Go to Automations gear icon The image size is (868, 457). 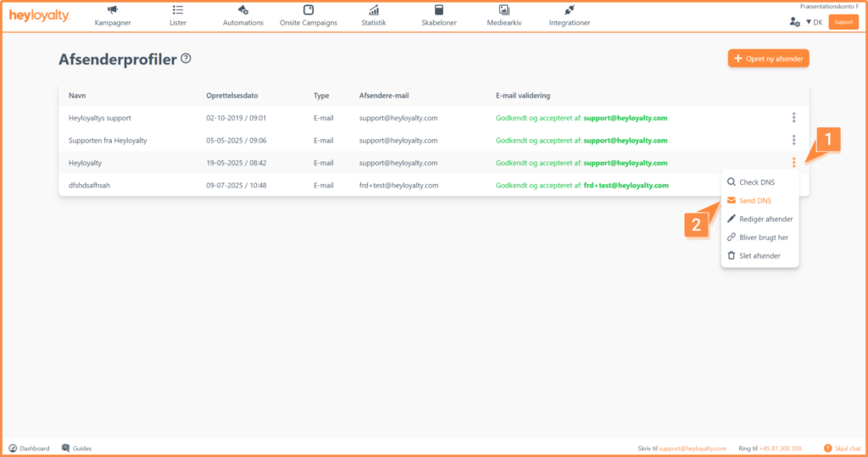click(243, 10)
